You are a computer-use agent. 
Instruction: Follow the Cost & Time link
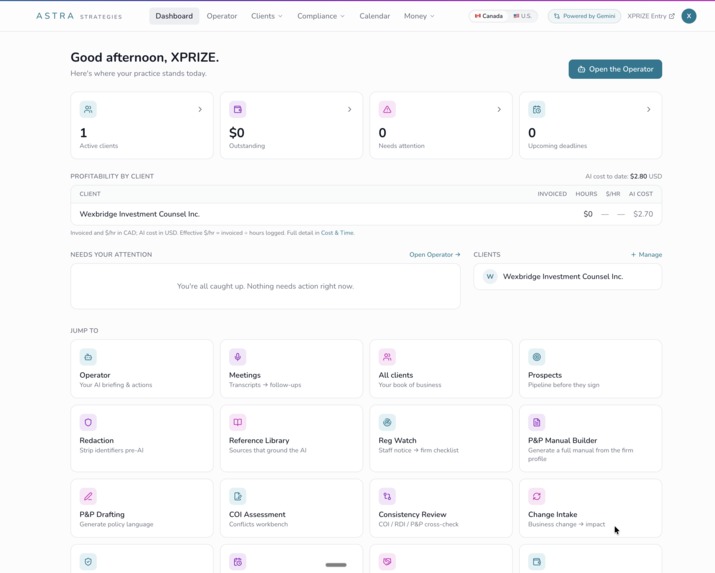337,232
